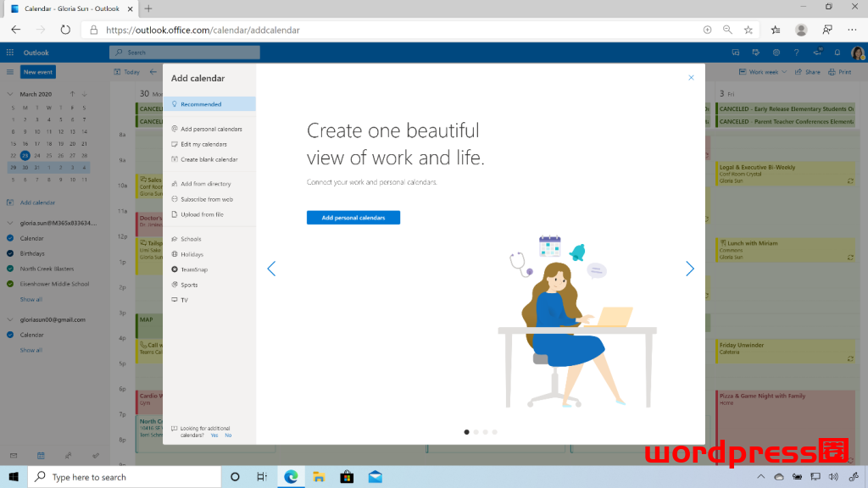868x488 pixels.
Task: Open the Help question mark icon
Action: click(797, 53)
